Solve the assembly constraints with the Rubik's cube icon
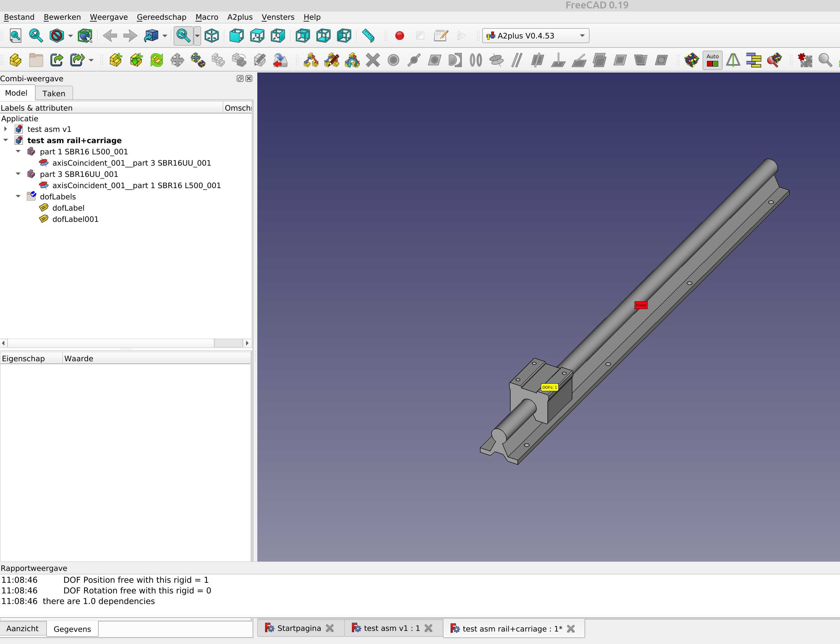840x644 pixels. pos(691,60)
